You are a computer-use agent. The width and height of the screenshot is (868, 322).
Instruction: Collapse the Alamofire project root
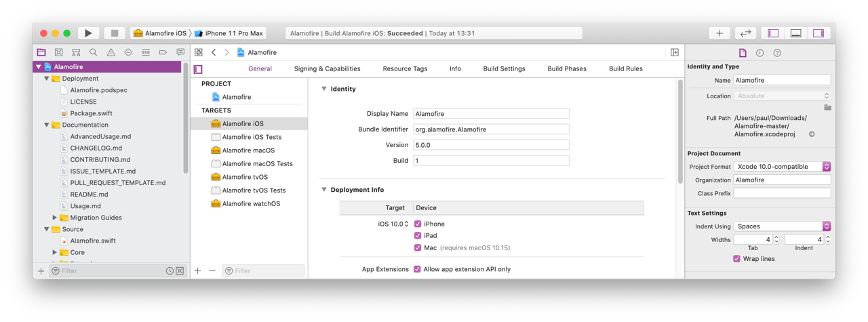click(39, 67)
